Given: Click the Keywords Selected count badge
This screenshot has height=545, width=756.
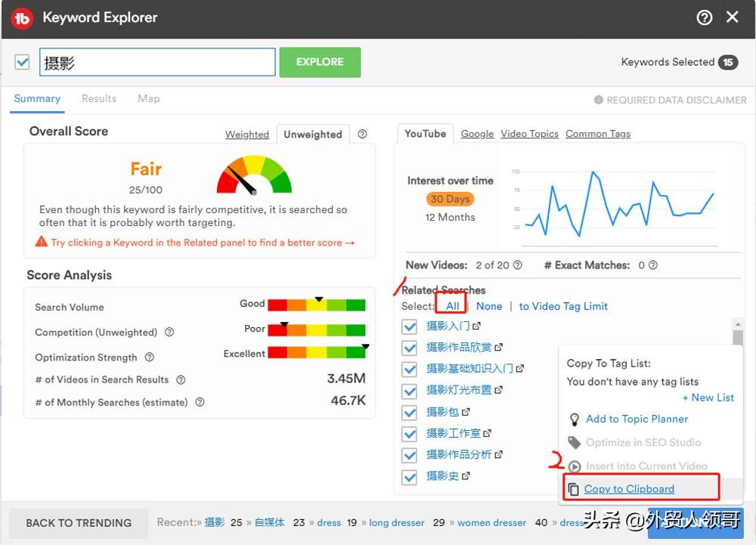Looking at the screenshot, I should click(x=727, y=62).
